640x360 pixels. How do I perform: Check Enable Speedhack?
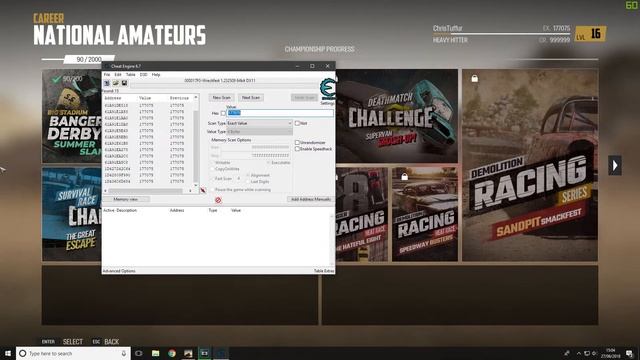click(297, 149)
